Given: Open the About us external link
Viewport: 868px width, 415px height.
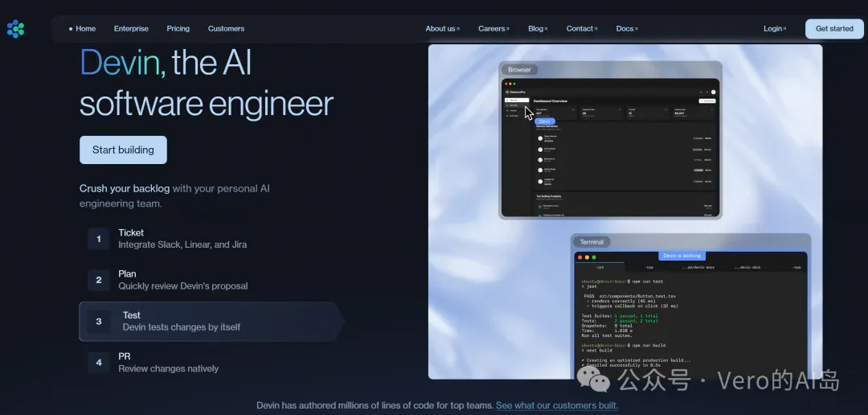Looking at the screenshot, I should point(442,29).
